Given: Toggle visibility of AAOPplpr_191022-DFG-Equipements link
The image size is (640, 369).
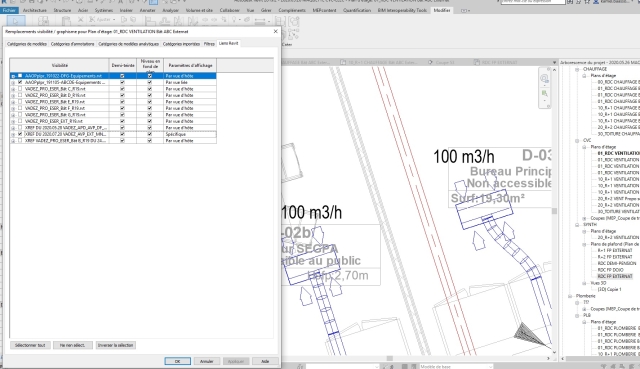Looking at the screenshot, I should [x=20, y=76].
